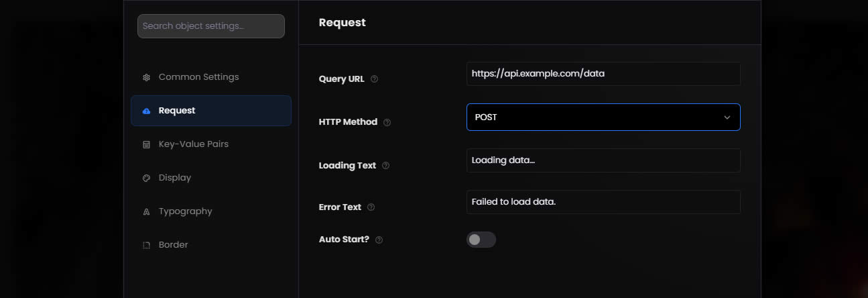Image resolution: width=868 pixels, height=298 pixels.
Task: Click the Loading Text input field
Action: 603,160
